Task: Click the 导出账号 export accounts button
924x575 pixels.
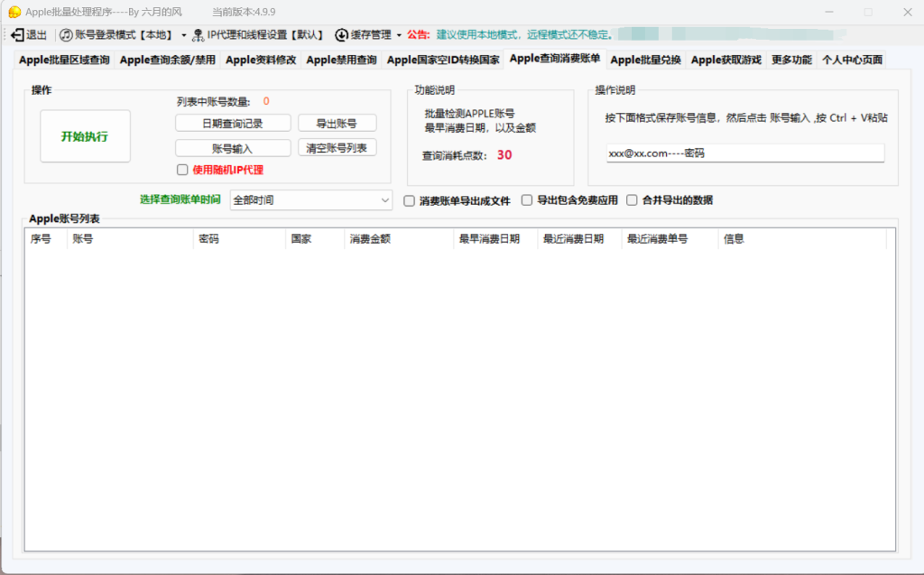Action: pos(337,124)
